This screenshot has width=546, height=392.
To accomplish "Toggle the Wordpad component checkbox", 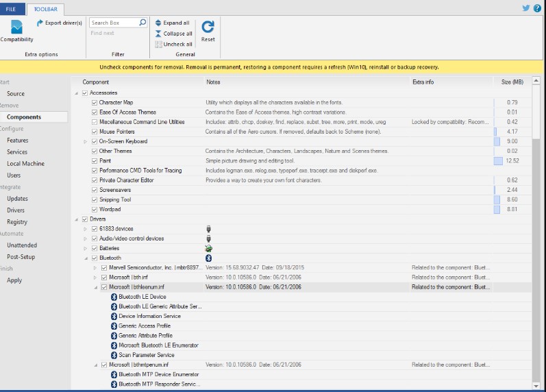I will coord(95,209).
